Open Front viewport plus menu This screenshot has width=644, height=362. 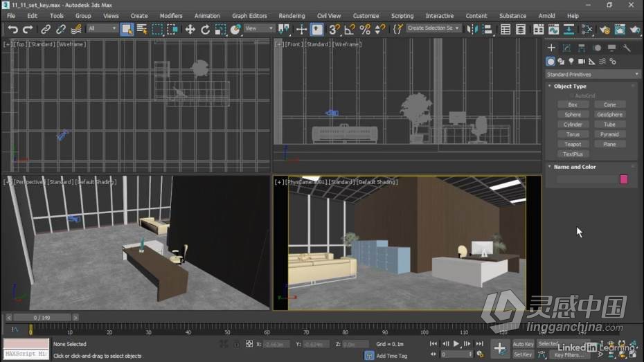click(279, 44)
